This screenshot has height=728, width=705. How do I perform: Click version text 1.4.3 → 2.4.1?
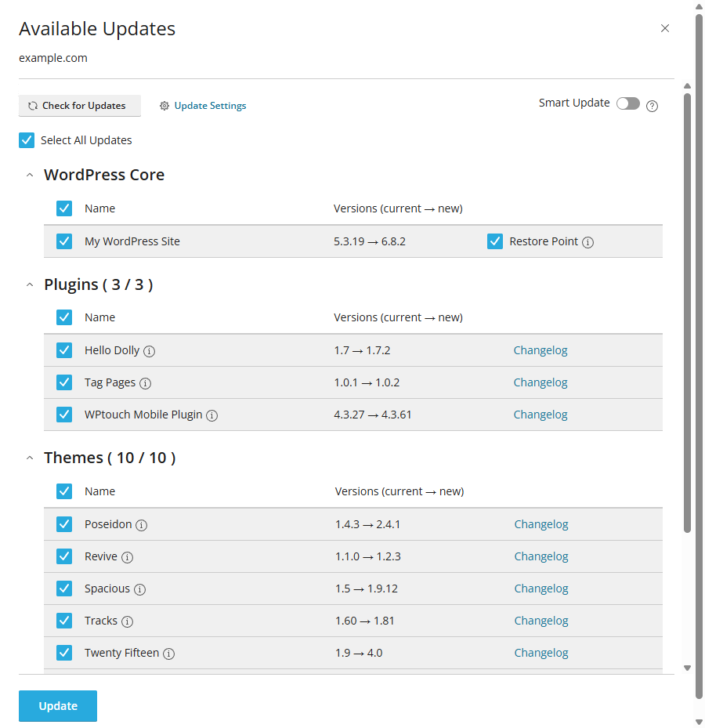point(367,524)
